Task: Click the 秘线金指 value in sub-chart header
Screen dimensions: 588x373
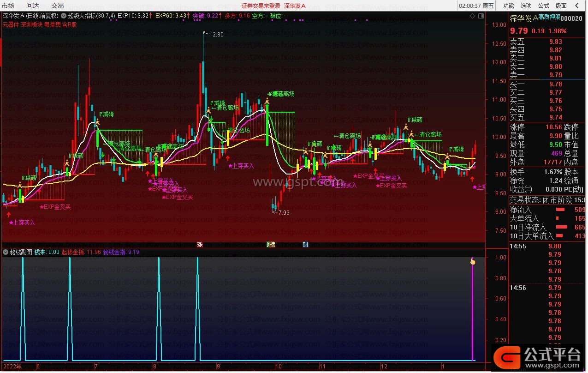Action: click(133, 252)
